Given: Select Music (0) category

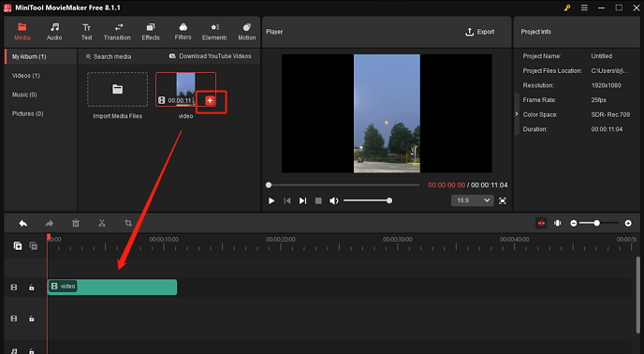Looking at the screenshot, I should (x=24, y=95).
